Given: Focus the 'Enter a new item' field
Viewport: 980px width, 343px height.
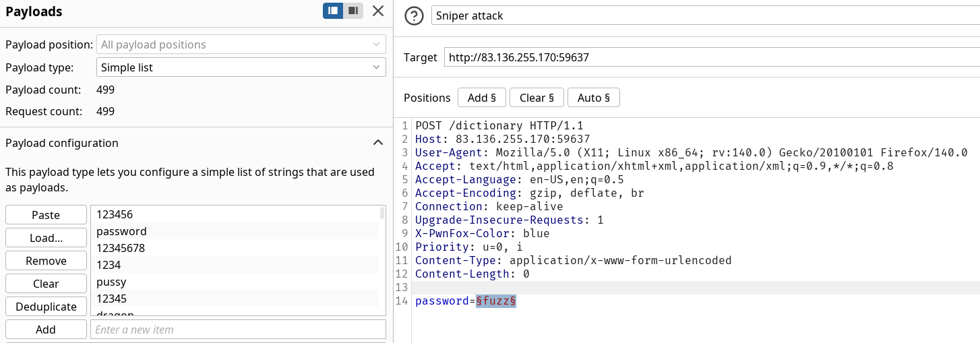Looking at the screenshot, I should tap(237, 330).
